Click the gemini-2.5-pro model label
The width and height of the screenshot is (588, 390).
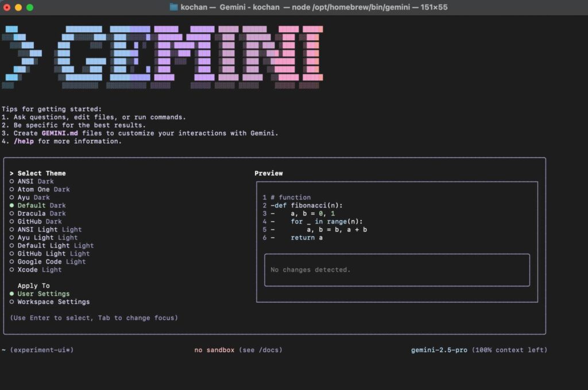(439, 350)
